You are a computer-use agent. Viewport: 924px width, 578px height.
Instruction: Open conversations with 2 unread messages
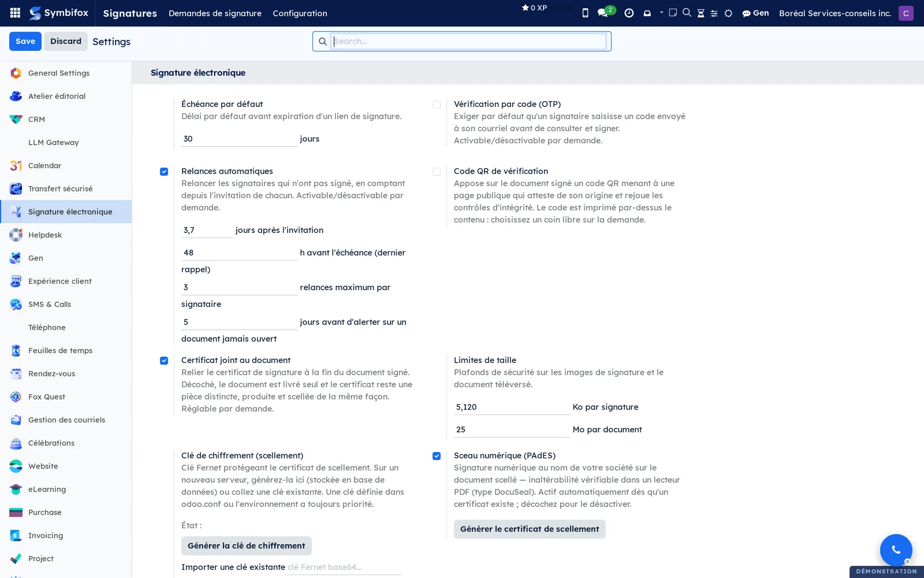[x=606, y=12]
